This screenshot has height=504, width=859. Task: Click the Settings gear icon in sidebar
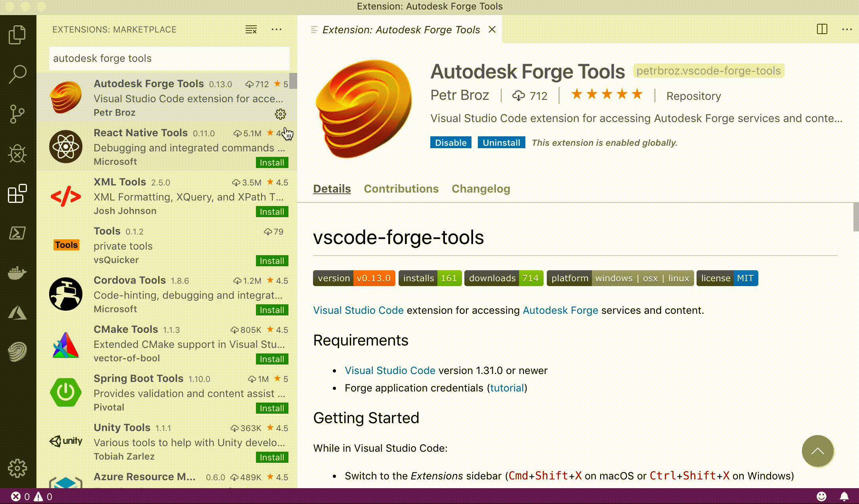17,468
